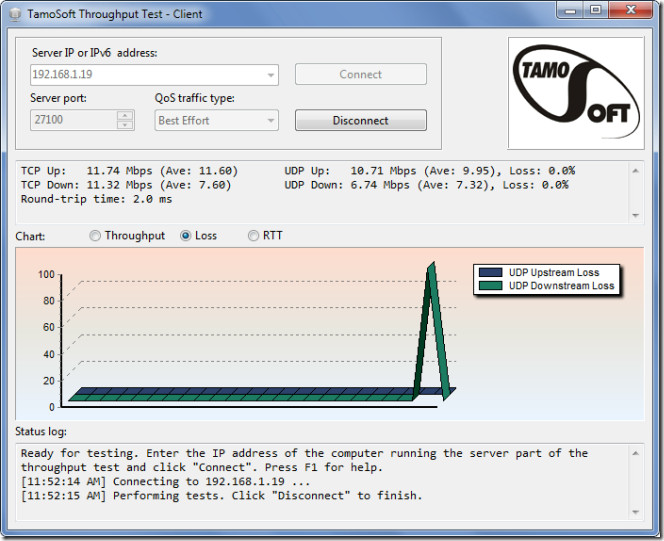The image size is (664, 541).
Task: Open the Server IP address dropdown arrow
Action: coord(271,75)
